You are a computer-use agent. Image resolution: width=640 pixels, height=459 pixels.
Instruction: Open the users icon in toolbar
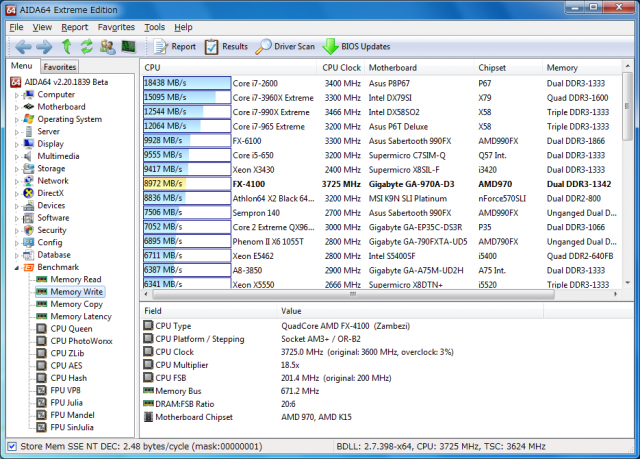pyautogui.click(x=108, y=47)
